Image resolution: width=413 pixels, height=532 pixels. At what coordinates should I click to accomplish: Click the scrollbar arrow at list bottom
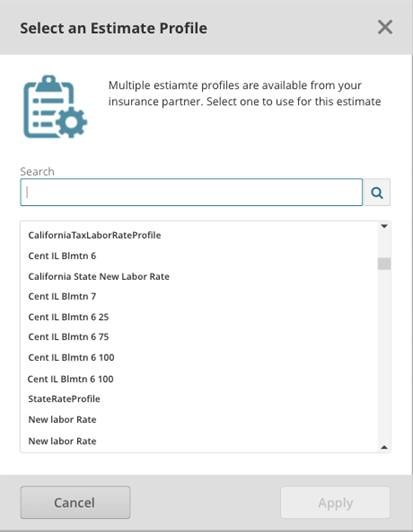[384, 447]
